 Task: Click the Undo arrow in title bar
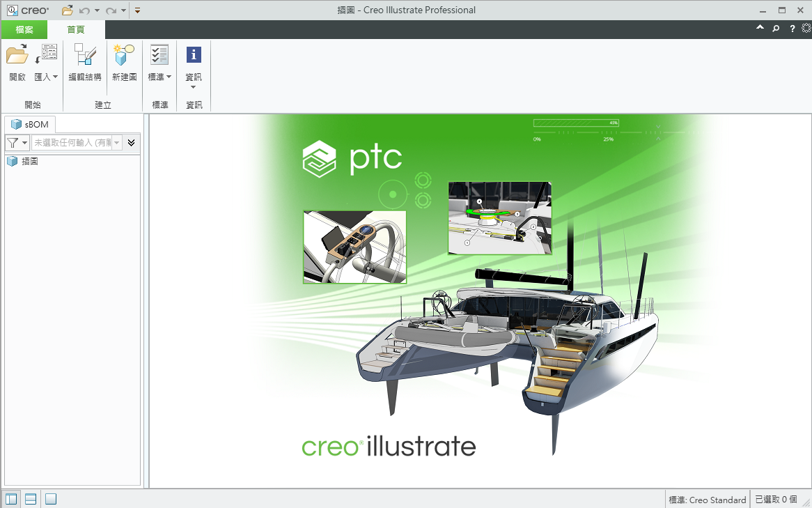84,10
